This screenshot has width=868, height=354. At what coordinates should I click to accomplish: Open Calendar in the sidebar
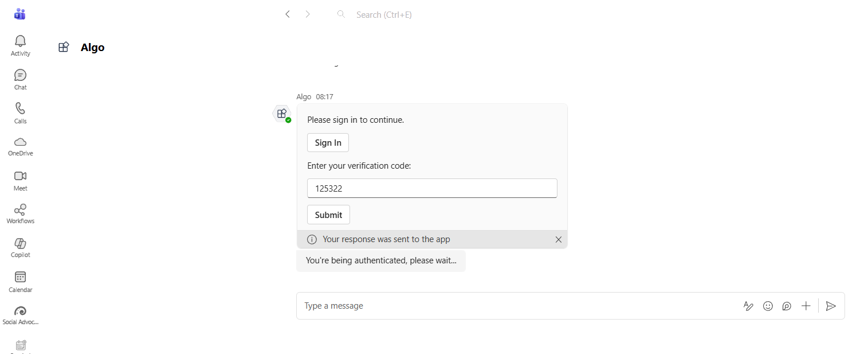click(20, 278)
